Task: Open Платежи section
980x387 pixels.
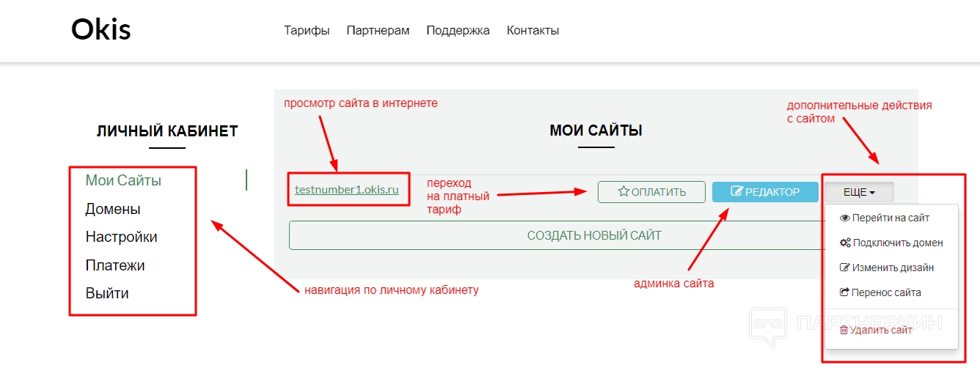Action: coord(115,265)
